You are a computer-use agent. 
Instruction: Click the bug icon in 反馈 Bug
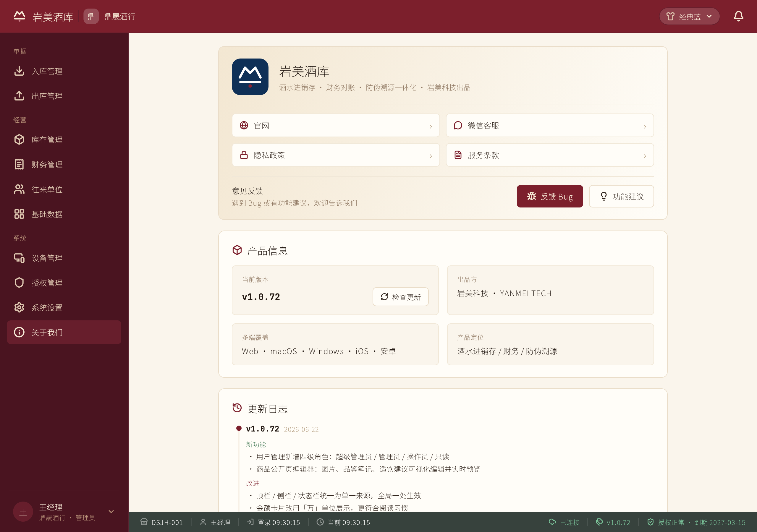(x=531, y=196)
